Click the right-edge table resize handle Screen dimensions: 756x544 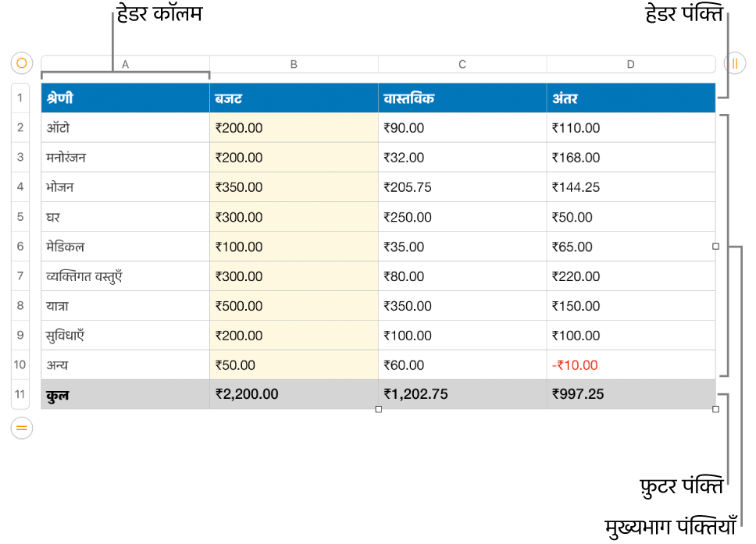(x=715, y=246)
